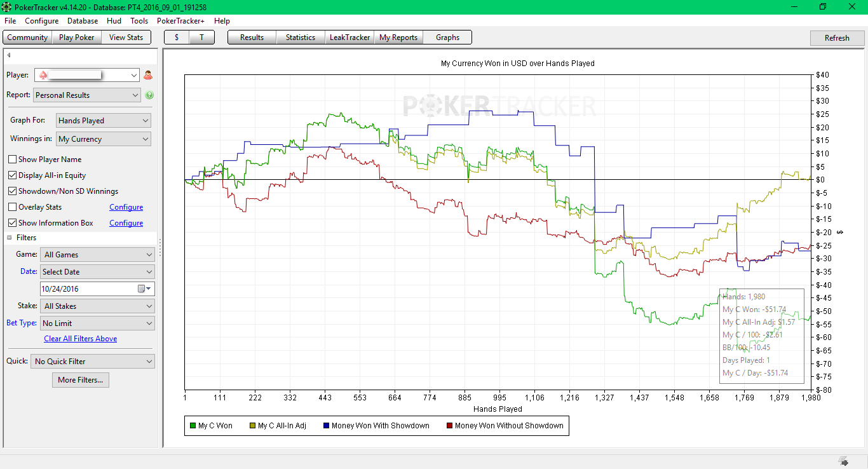Open the PokerTracker+ menu
Screen dimensions: 868x469
point(181,21)
